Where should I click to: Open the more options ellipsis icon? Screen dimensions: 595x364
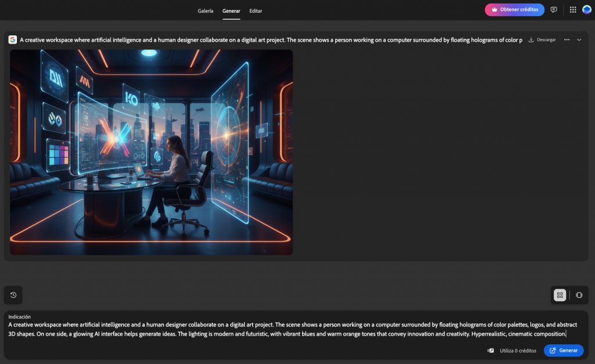(567, 39)
